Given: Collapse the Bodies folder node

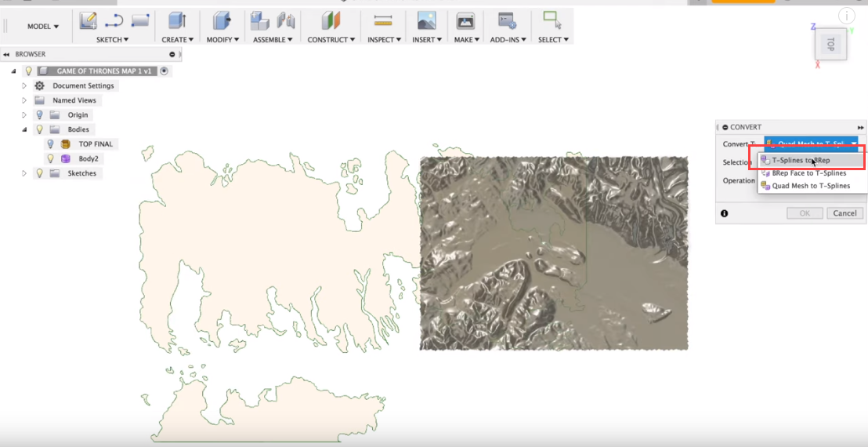Looking at the screenshot, I should [24, 129].
